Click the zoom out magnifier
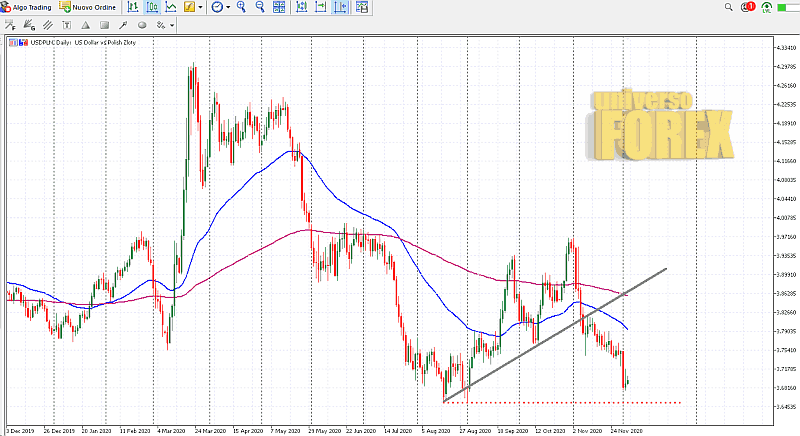The height and width of the screenshot is (436, 800). tap(260, 7)
